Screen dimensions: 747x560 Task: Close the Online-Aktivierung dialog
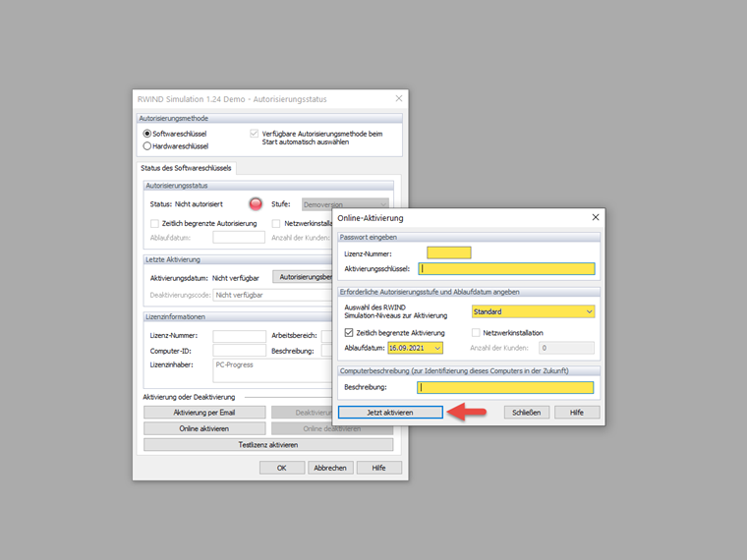click(x=596, y=217)
